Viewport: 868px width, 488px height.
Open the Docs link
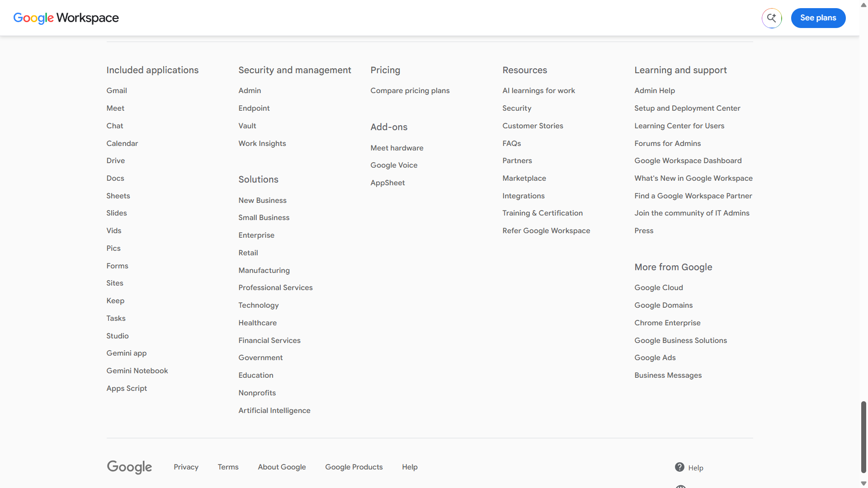pyautogui.click(x=115, y=178)
